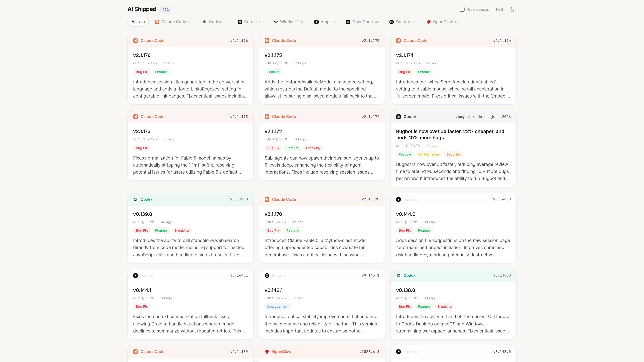
Task: Toggle dark mode with the moon icon
Action: click(x=512, y=10)
